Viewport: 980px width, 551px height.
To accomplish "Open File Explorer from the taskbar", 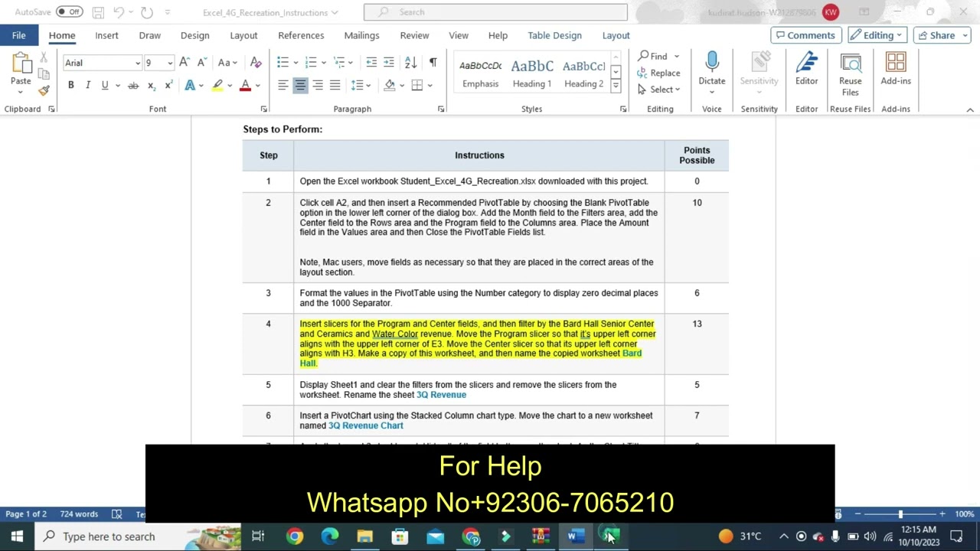I will 365,536.
